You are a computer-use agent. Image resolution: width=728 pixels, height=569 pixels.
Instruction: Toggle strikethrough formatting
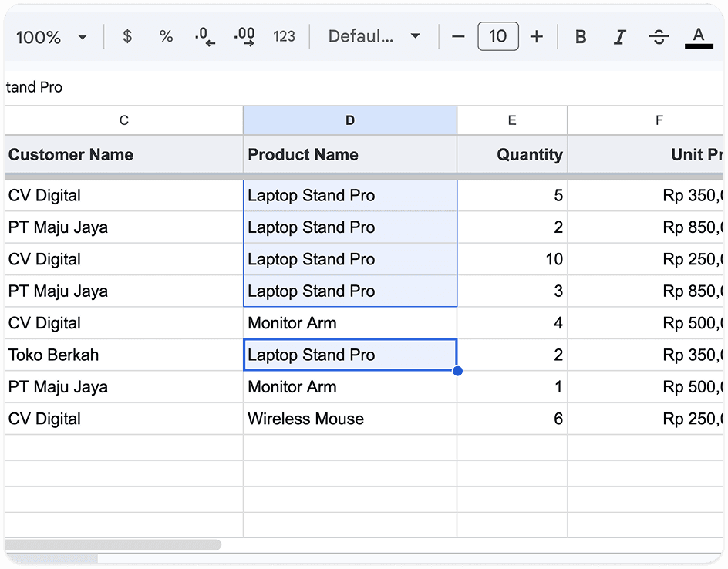tap(659, 36)
